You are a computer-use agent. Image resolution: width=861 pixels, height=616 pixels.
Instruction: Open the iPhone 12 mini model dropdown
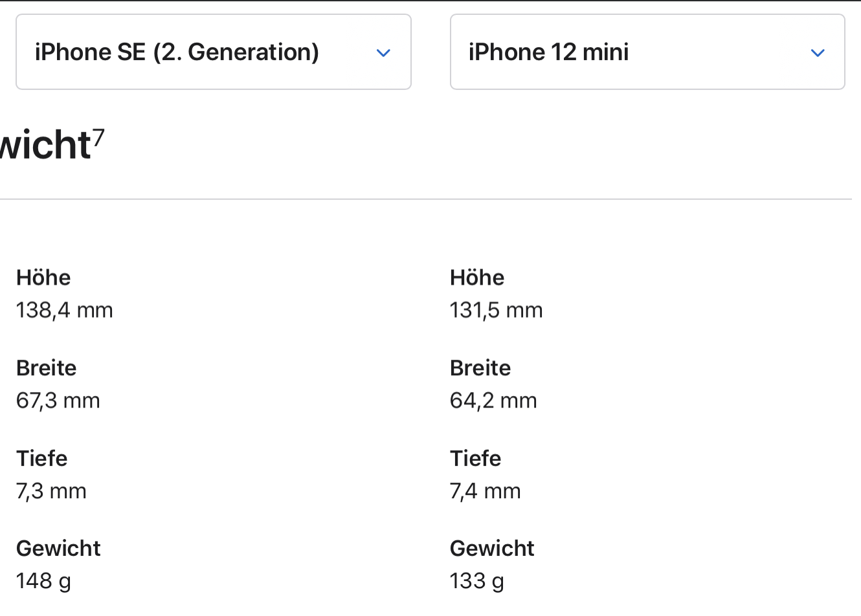[647, 52]
